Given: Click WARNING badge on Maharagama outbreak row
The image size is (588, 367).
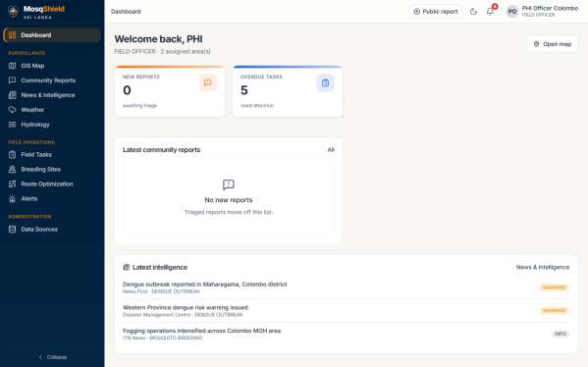Looking at the screenshot, I should (555, 288).
